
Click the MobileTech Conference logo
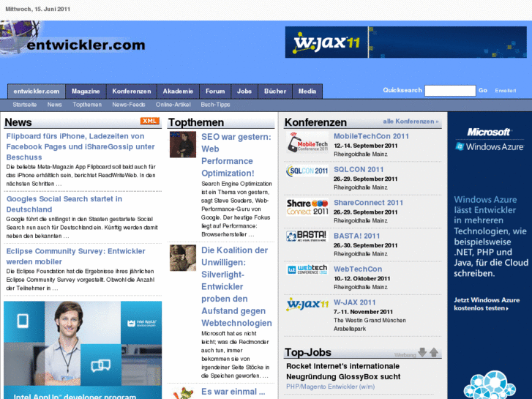[x=307, y=142]
